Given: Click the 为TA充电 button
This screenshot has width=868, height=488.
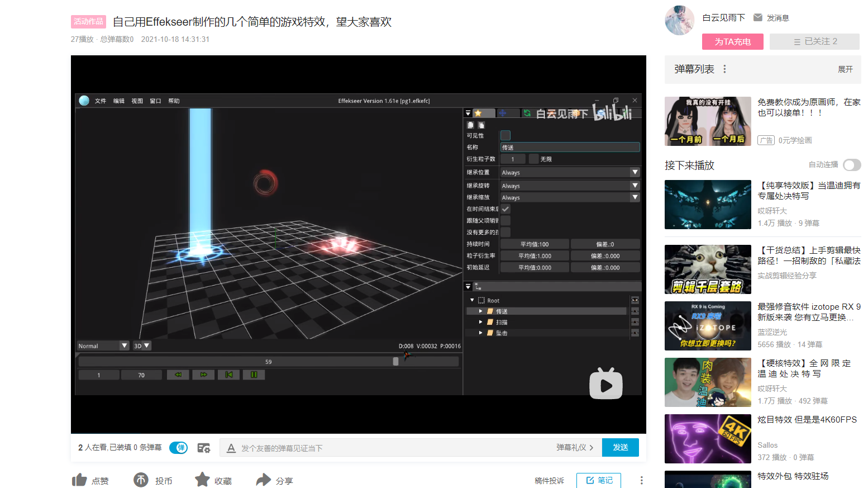Looking at the screenshot, I should [733, 42].
